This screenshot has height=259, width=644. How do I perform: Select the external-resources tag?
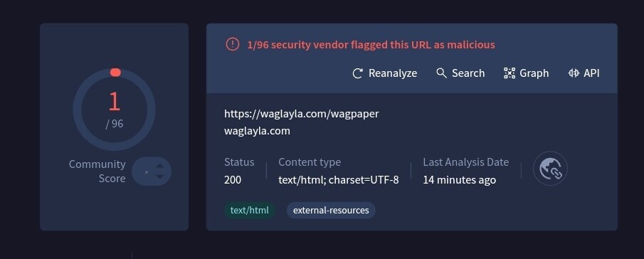point(331,210)
